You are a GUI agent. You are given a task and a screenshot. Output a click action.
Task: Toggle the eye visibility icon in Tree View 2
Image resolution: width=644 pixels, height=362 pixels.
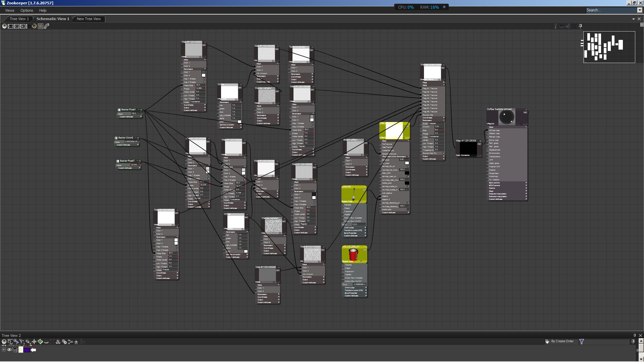click(9, 350)
